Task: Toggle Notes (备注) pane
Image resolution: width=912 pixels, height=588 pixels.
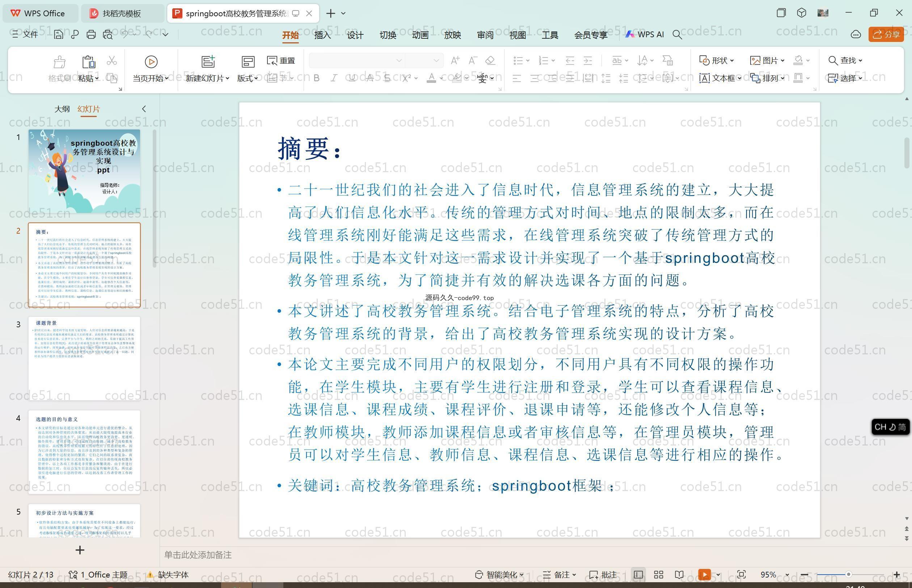Action: point(560,575)
